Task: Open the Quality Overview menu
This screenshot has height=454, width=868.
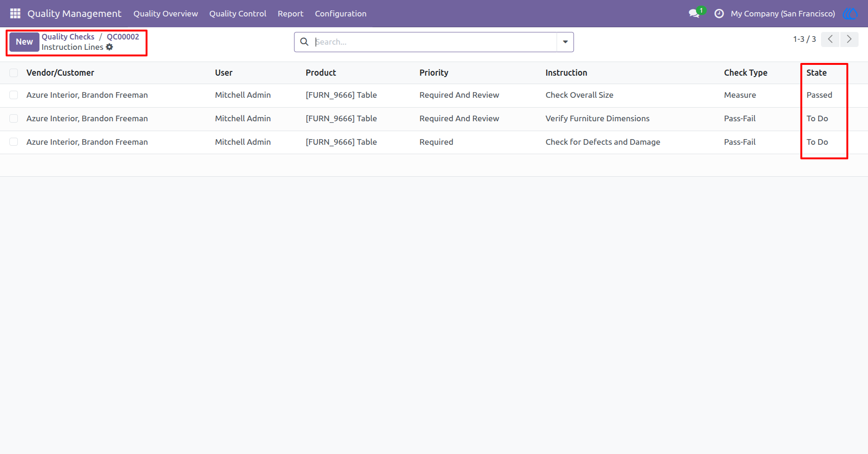Action: click(x=166, y=14)
